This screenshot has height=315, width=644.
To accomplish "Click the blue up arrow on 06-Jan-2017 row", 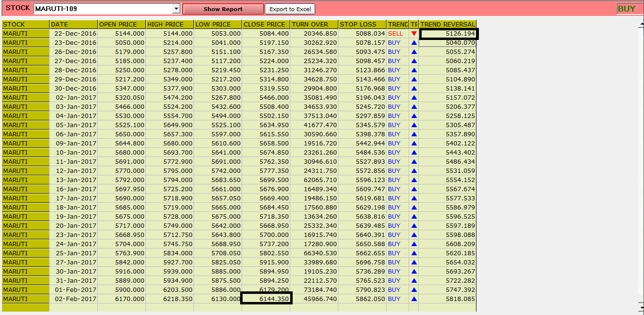I will [414, 134].
